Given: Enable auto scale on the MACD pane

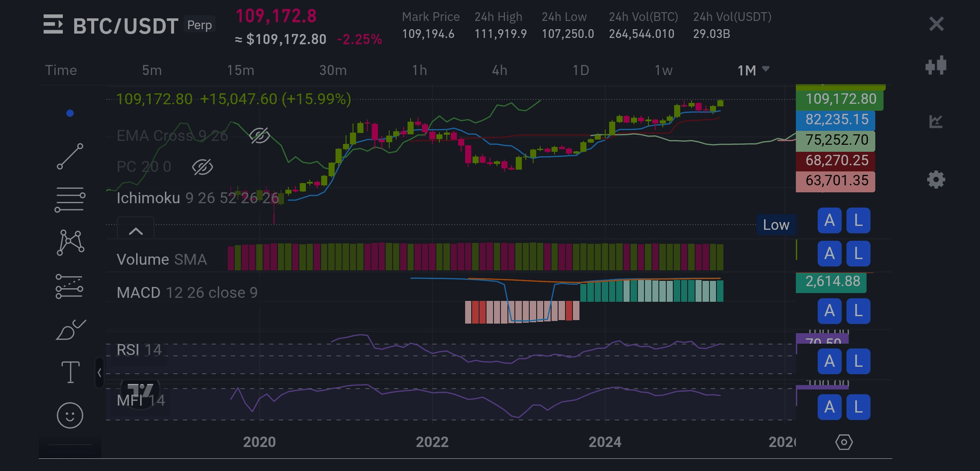Looking at the screenshot, I should coord(829,311).
